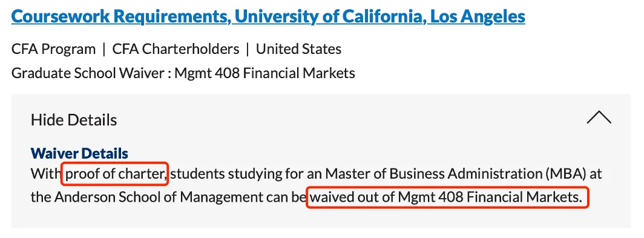Click Anderson School of Management text
Screen dimensions: 644x238
157,197
